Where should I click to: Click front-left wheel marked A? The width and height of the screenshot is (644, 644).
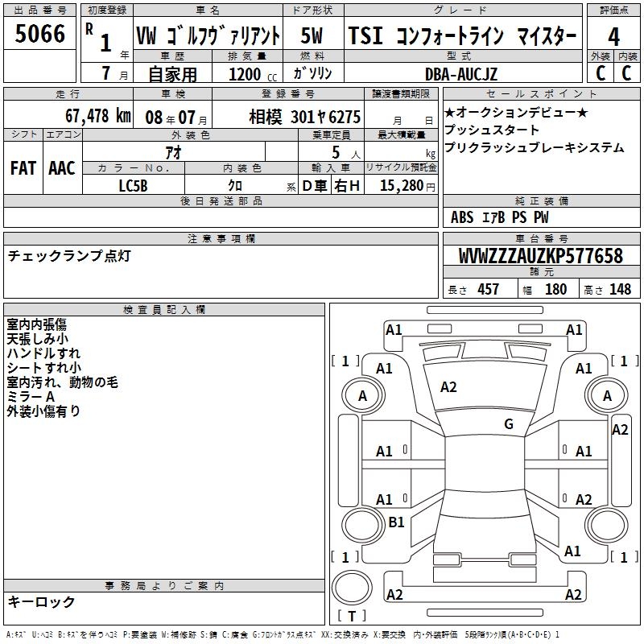[363, 396]
